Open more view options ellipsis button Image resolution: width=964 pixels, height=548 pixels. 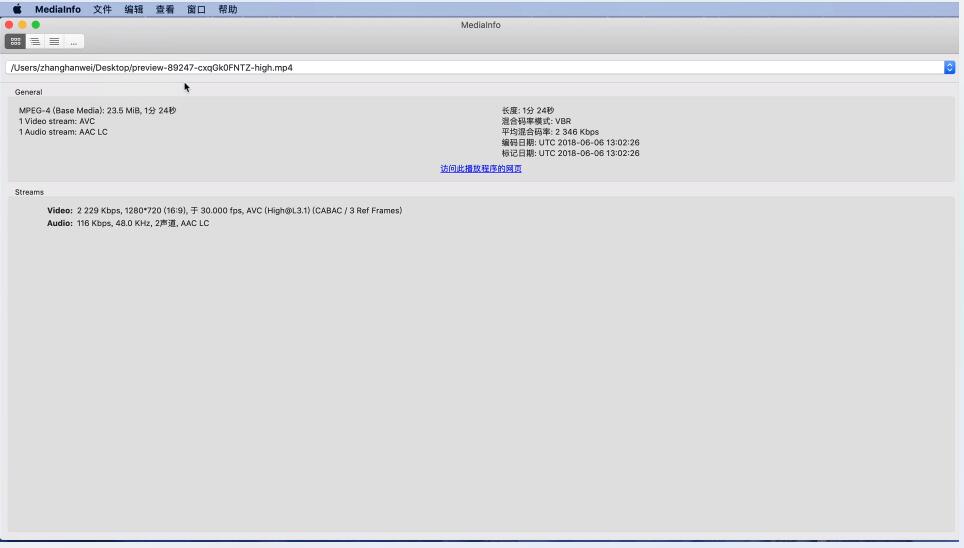click(x=74, y=41)
